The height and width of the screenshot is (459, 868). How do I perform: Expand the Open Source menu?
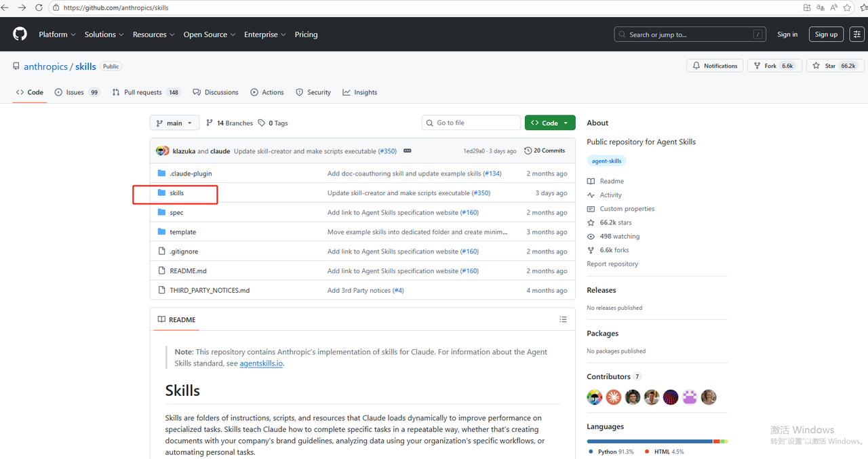tap(210, 35)
